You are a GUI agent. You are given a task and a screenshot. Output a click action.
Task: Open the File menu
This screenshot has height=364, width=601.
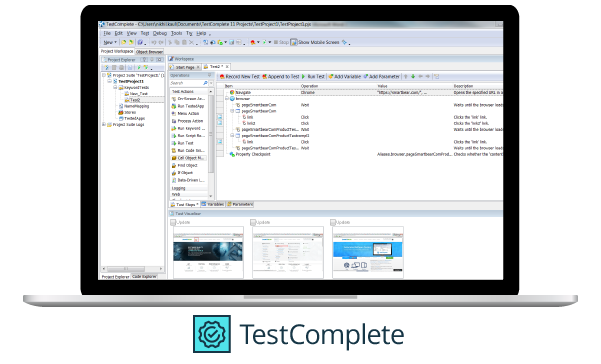tap(107, 33)
